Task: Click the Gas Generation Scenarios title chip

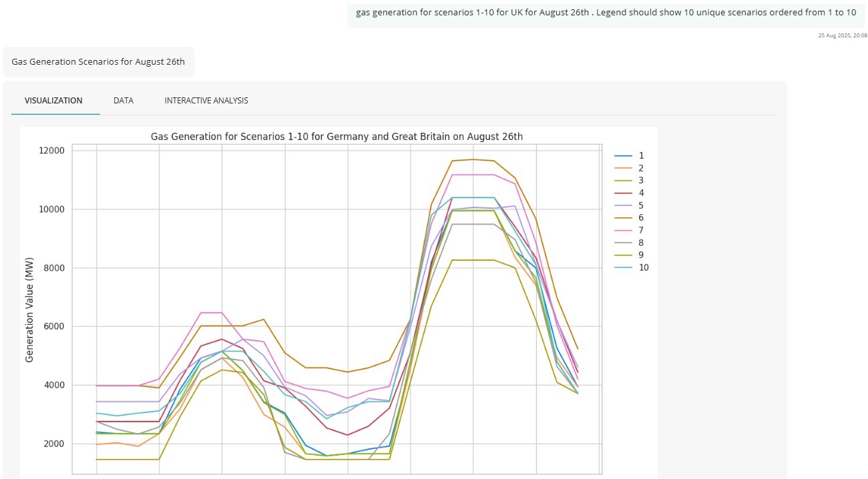Action: coord(97,61)
